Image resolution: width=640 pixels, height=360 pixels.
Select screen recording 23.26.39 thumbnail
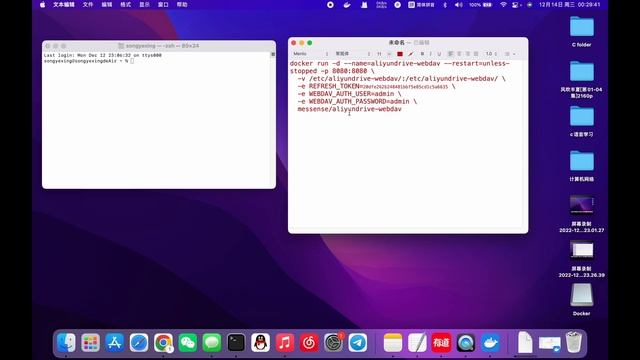582,250
